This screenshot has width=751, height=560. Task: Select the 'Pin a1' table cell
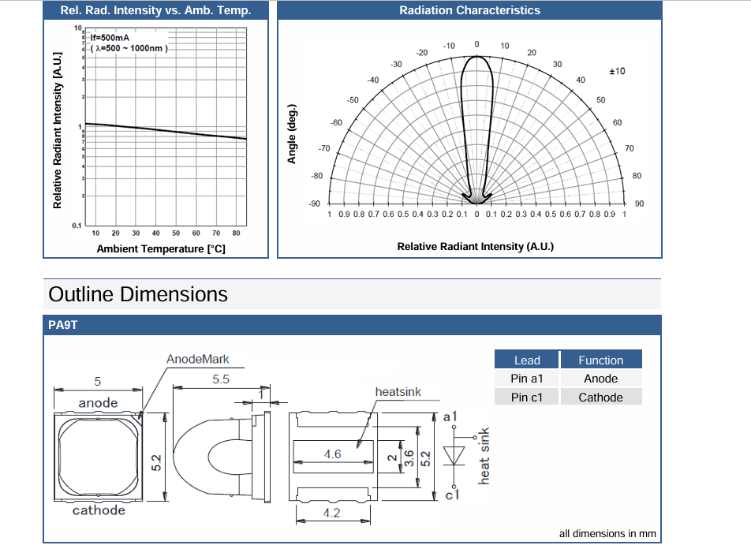(527, 379)
